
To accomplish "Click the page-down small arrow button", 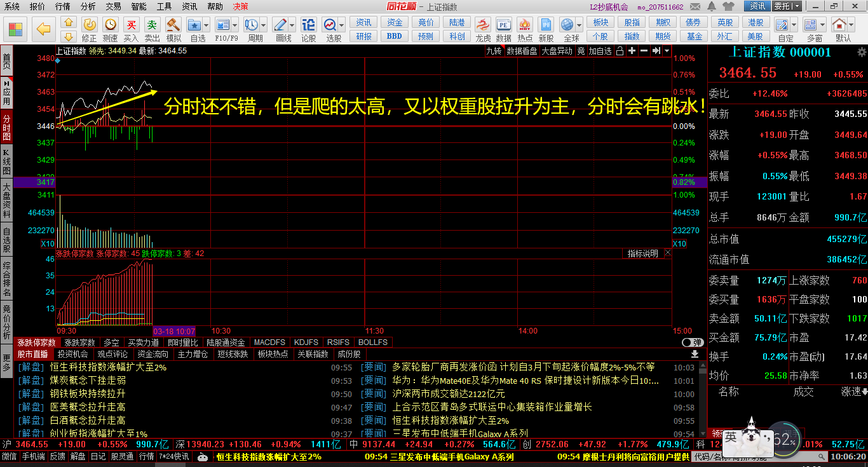I will coord(69,36).
